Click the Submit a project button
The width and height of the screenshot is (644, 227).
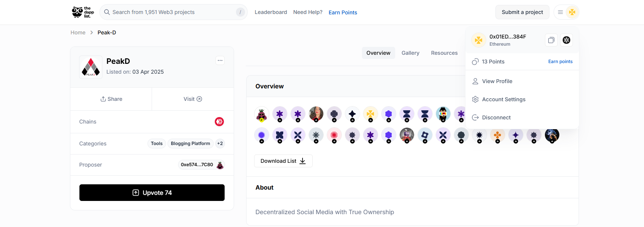click(522, 12)
